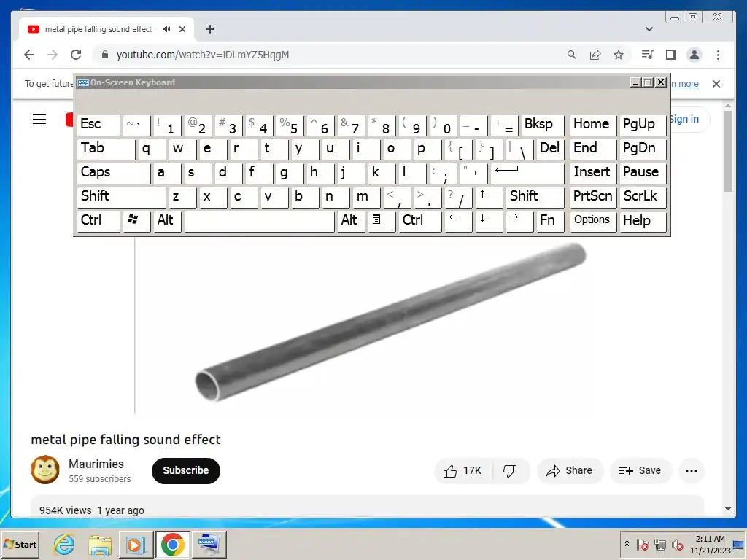Click the Enter key arrow

tap(527, 173)
